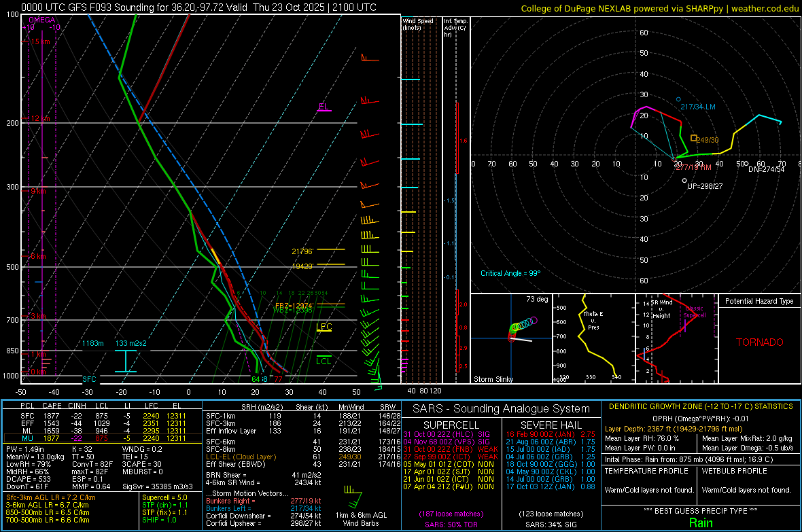Select the SFC parcel row

[x=103, y=416]
